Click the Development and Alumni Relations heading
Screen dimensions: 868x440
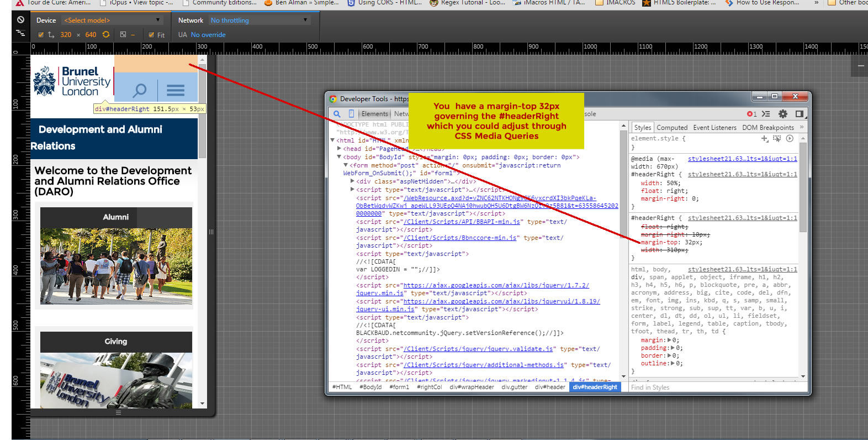(96, 138)
